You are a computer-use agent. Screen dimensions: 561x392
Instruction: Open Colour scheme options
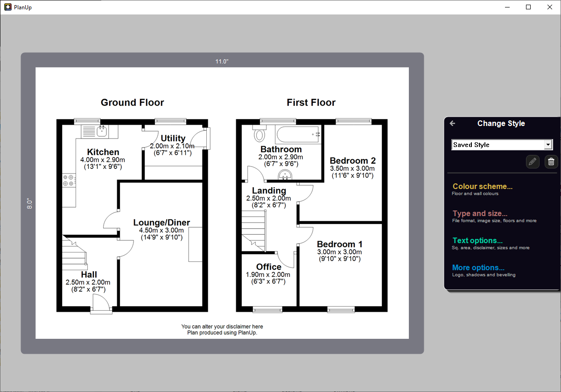[483, 189]
